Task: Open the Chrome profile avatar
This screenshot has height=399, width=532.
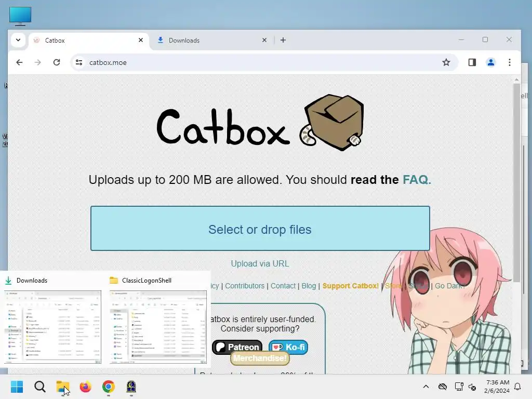Action: point(490,62)
